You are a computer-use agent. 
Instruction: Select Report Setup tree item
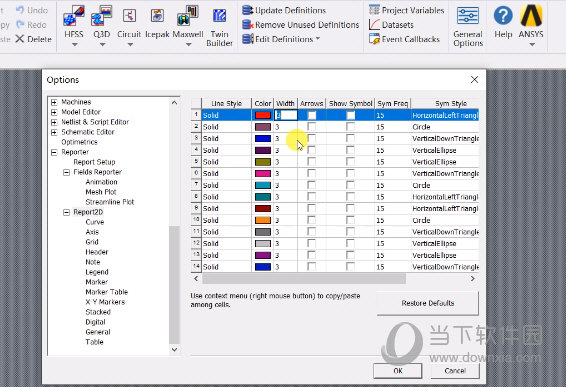[x=94, y=162]
